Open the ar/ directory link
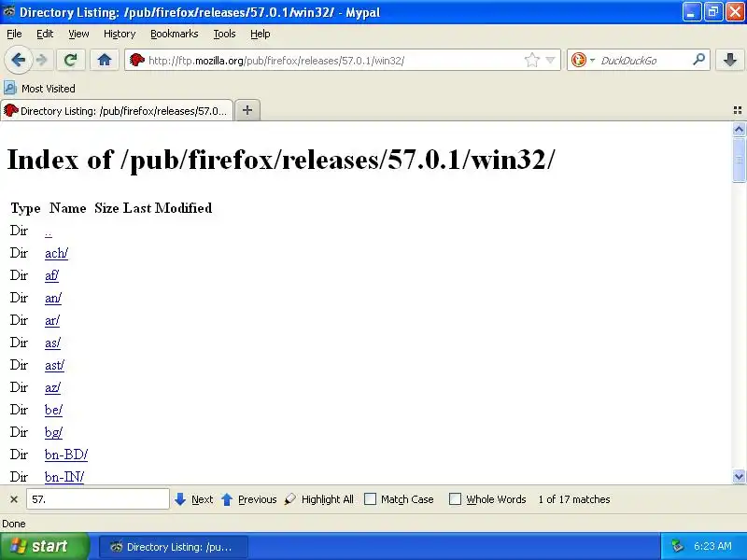Screen dimensions: 747x560 pos(52,320)
